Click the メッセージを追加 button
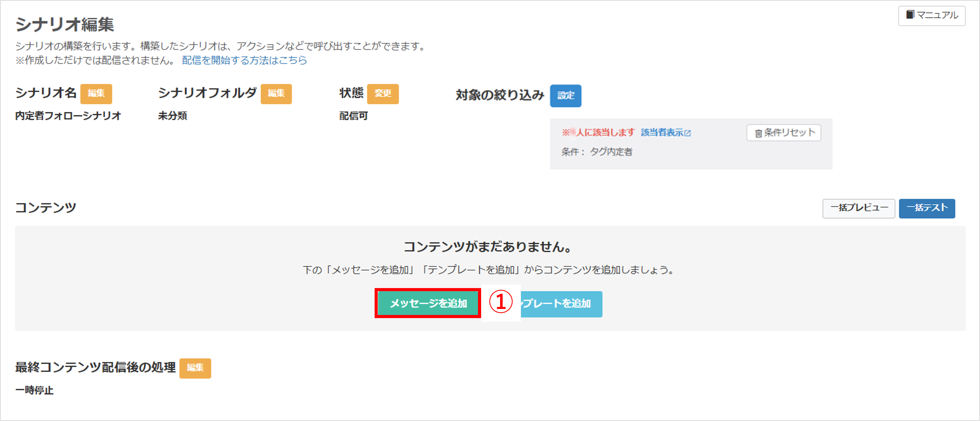The height and width of the screenshot is (421, 980). (x=428, y=303)
